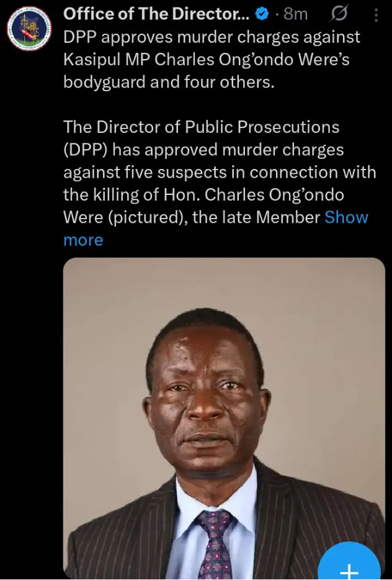Image resolution: width=392 pixels, height=580 pixels.
Task: Click 'Were (pictured), the late Member' text
Action: pyautogui.click(x=192, y=217)
